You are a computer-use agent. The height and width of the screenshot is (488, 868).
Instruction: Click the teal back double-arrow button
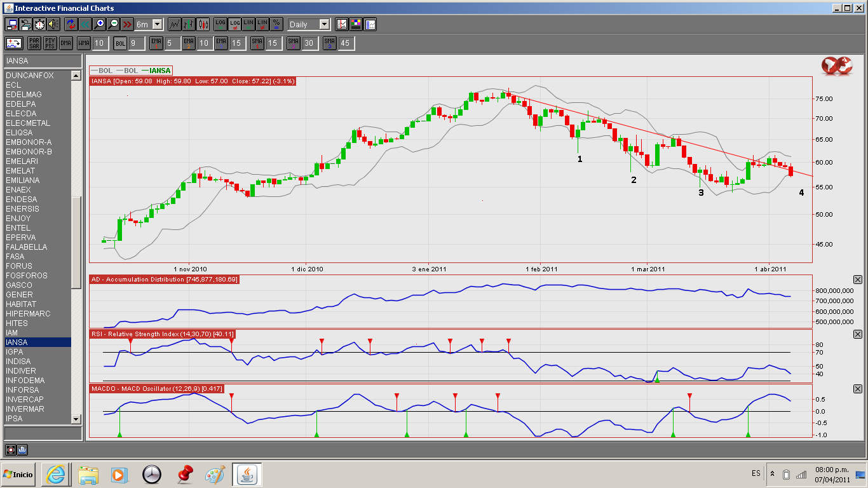pos(85,24)
